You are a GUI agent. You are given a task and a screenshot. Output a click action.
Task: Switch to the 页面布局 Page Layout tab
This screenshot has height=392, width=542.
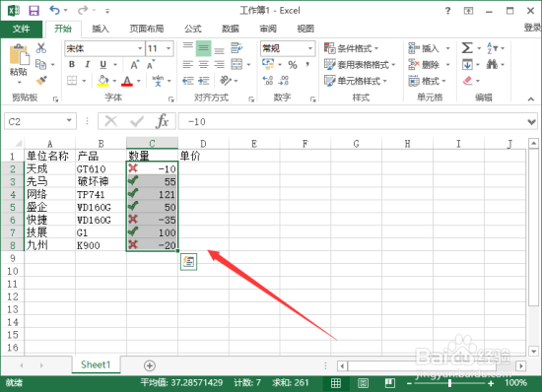[147, 29]
